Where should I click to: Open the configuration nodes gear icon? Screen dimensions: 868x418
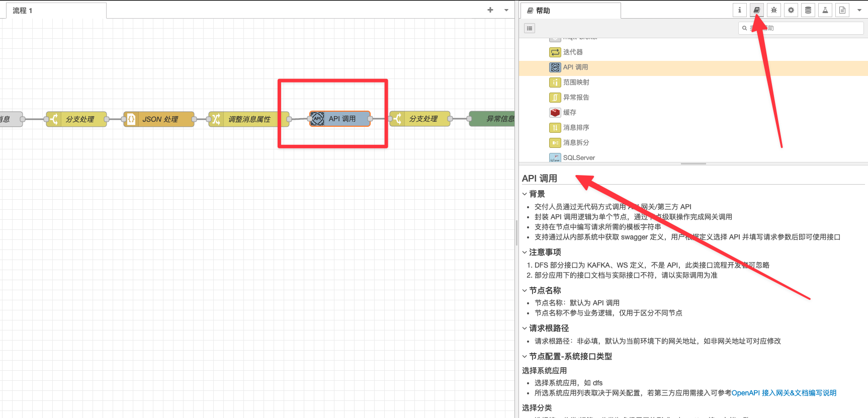791,10
